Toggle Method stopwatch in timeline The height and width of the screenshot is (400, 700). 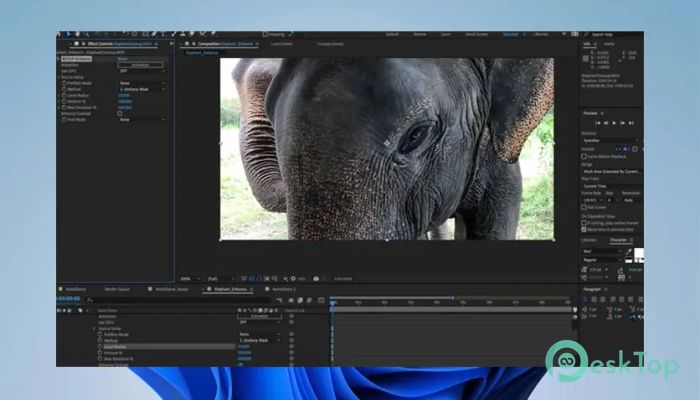pyautogui.click(x=100, y=340)
